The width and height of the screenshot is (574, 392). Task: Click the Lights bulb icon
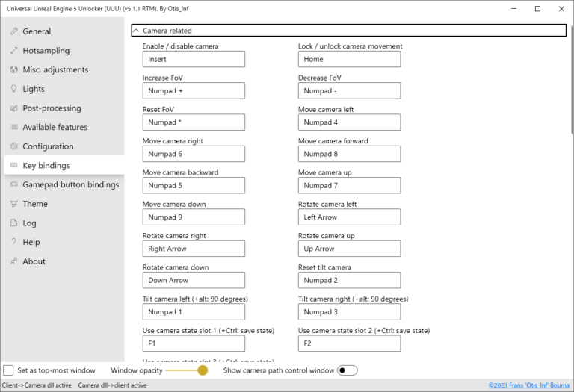pyautogui.click(x=13, y=89)
